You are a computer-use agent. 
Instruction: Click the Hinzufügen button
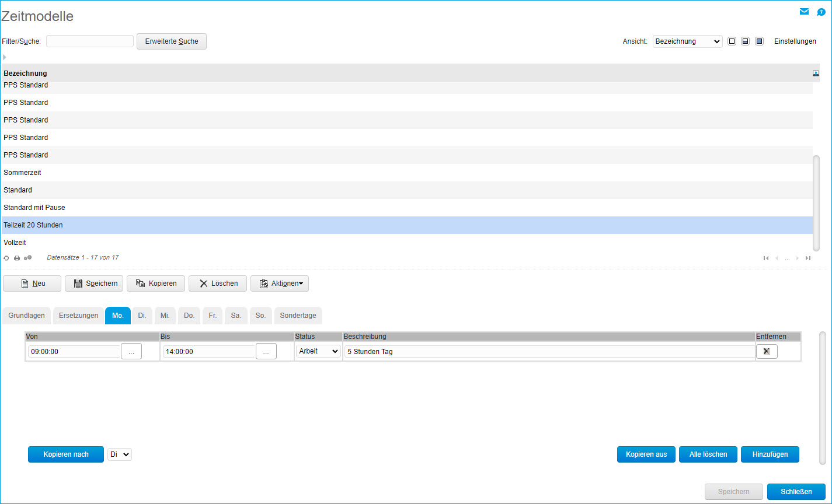(x=770, y=454)
